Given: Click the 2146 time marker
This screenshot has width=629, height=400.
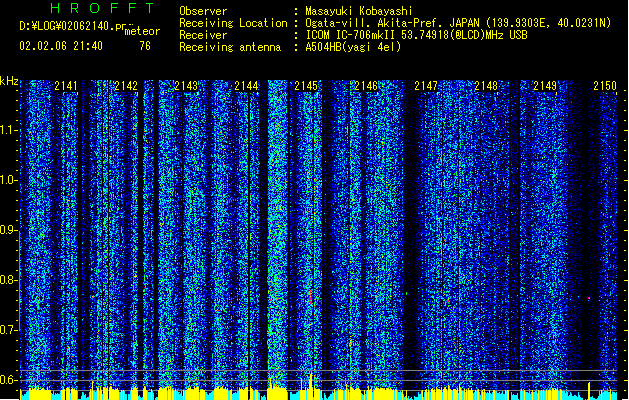Looking at the screenshot, I should coord(366,86).
